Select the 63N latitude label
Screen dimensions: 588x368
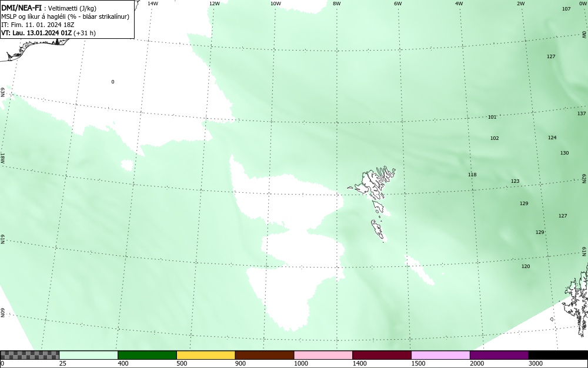point(2,92)
